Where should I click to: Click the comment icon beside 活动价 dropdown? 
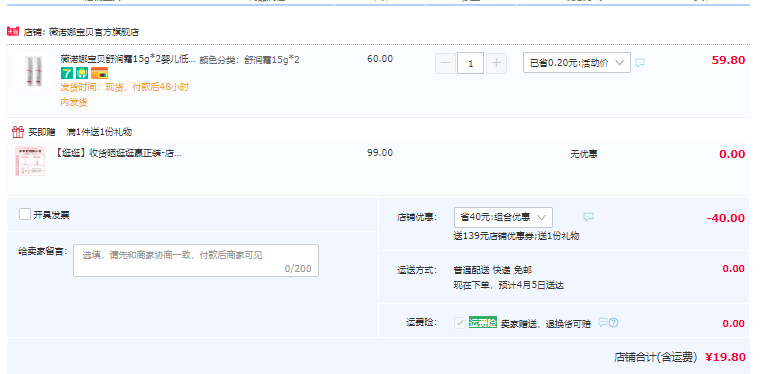tap(640, 63)
